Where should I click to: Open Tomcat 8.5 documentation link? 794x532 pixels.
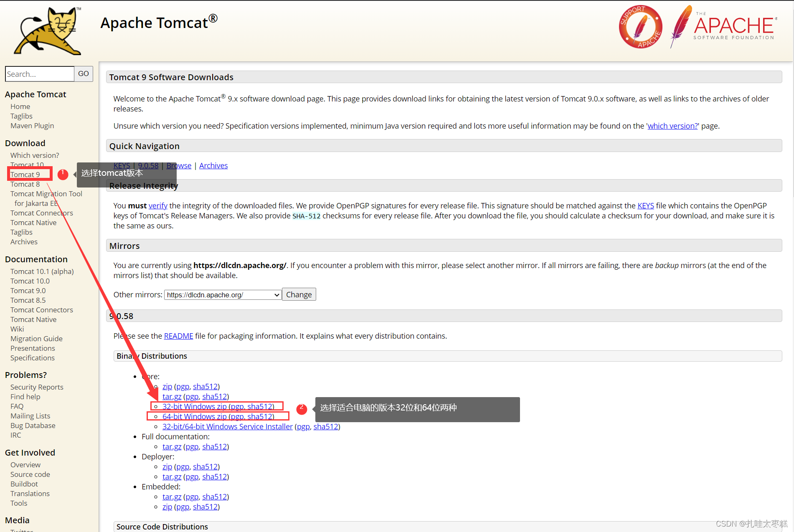pos(28,300)
